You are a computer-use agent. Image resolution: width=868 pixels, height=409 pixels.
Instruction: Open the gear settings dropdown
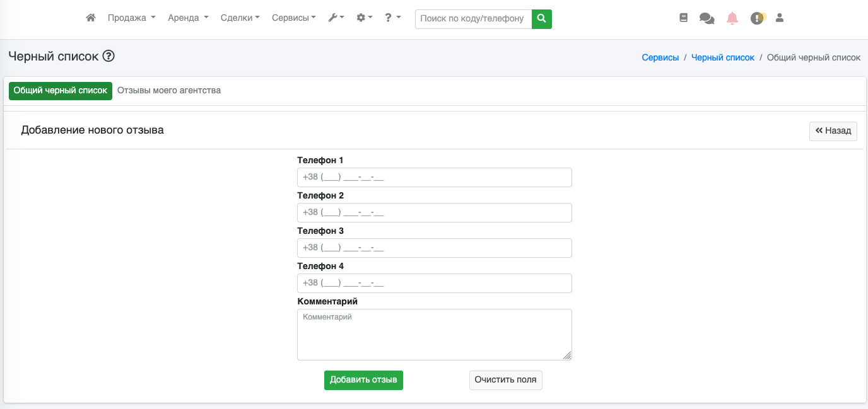pos(365,18)
